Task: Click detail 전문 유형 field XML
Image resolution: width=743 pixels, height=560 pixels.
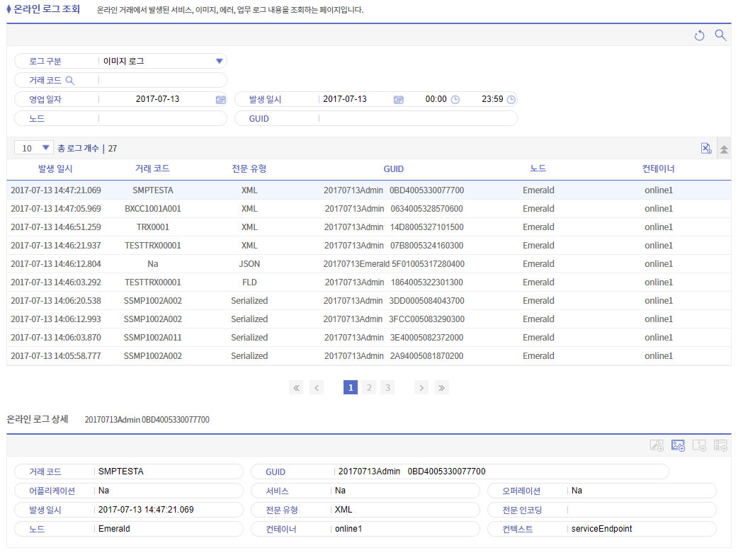Action: tap(404, 510)
